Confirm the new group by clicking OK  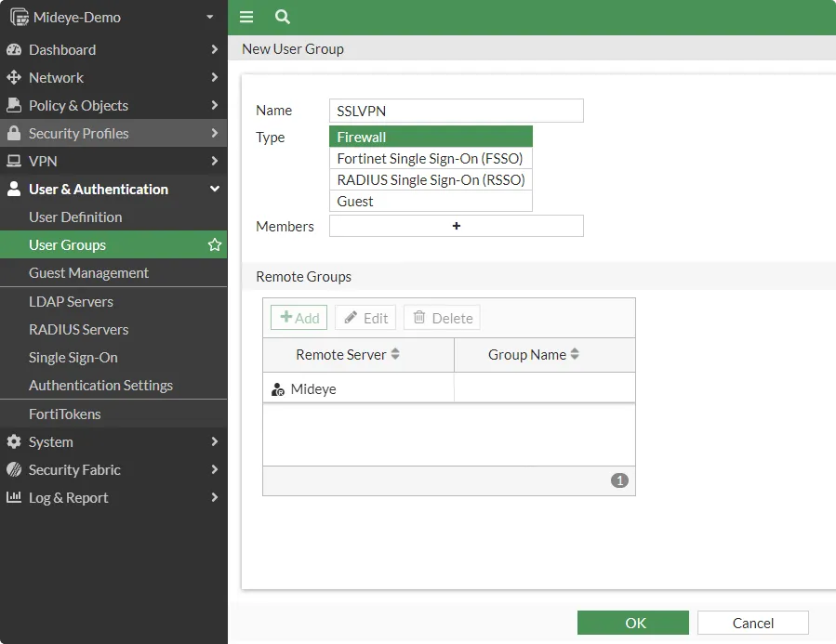pyautogui.click(x=633, y=623)
